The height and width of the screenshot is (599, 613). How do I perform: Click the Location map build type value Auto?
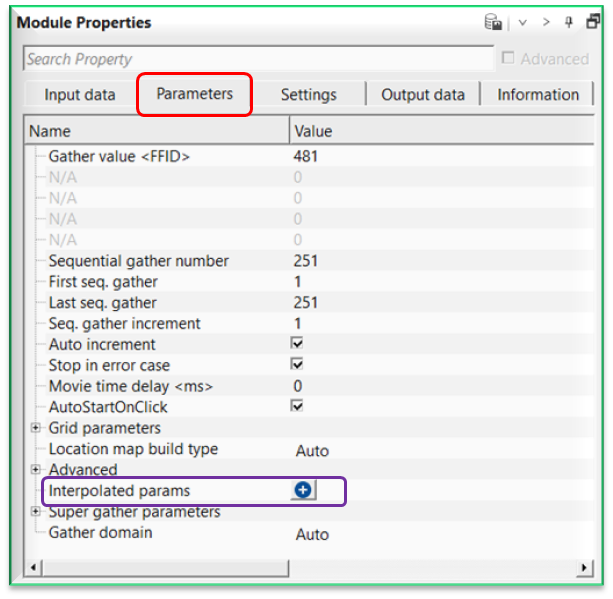coord(312,450)
